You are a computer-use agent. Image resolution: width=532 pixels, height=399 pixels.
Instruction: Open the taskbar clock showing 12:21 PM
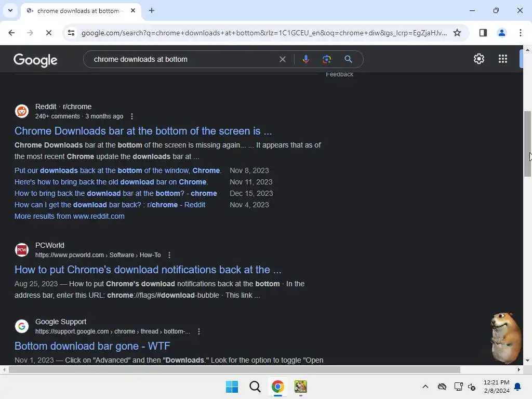(x=496, y=387)
